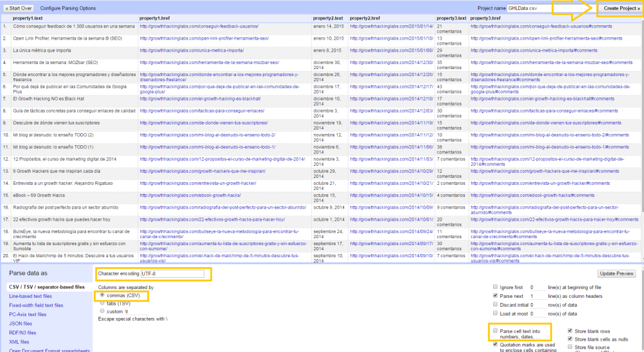Click the property1.href column header
This screenshot has width=644, height=352.
coord(155,18)
